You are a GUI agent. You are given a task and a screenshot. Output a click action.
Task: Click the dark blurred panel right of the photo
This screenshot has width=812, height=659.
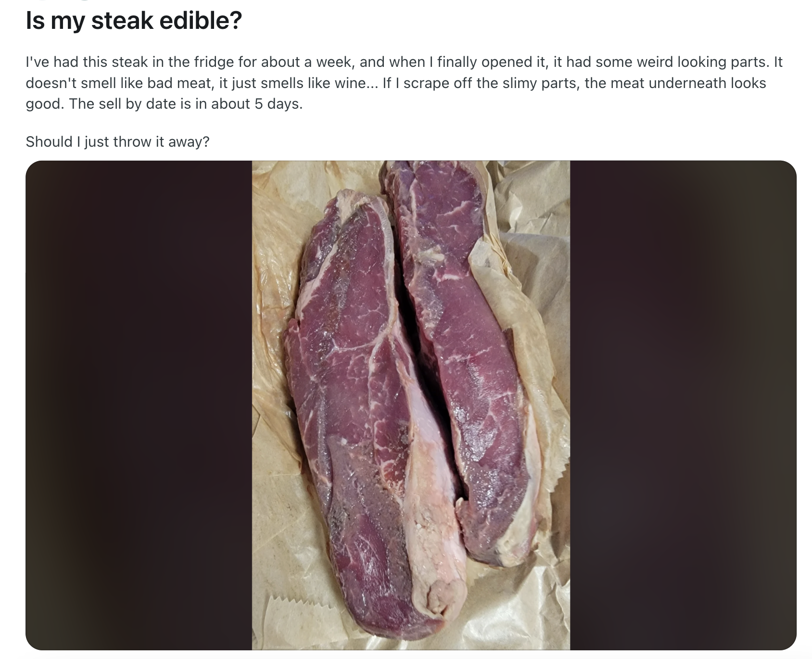tap(684, 405)
